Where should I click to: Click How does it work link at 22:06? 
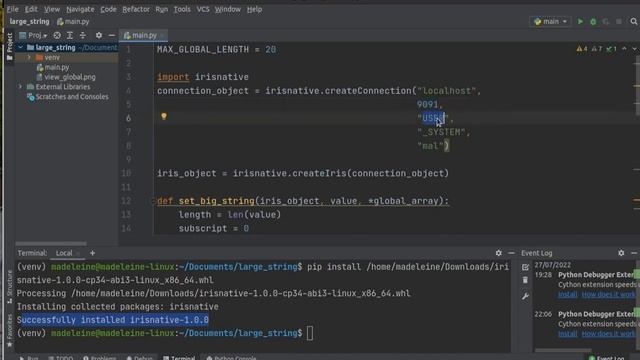[609, 333]
